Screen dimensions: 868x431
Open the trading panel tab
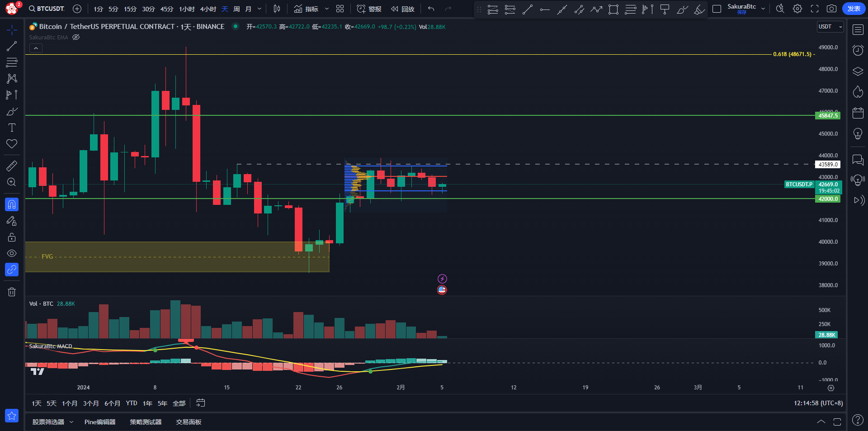point(189,422)
